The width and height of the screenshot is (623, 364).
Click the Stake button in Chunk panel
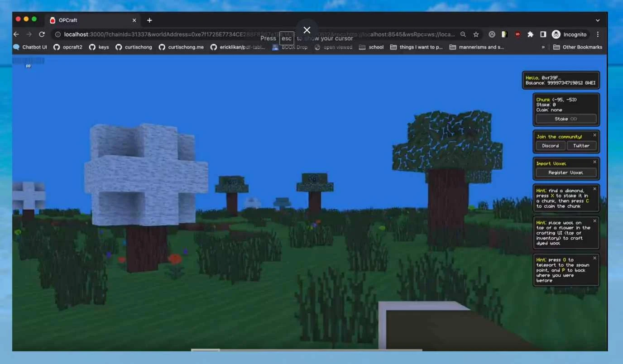point(566,119)
